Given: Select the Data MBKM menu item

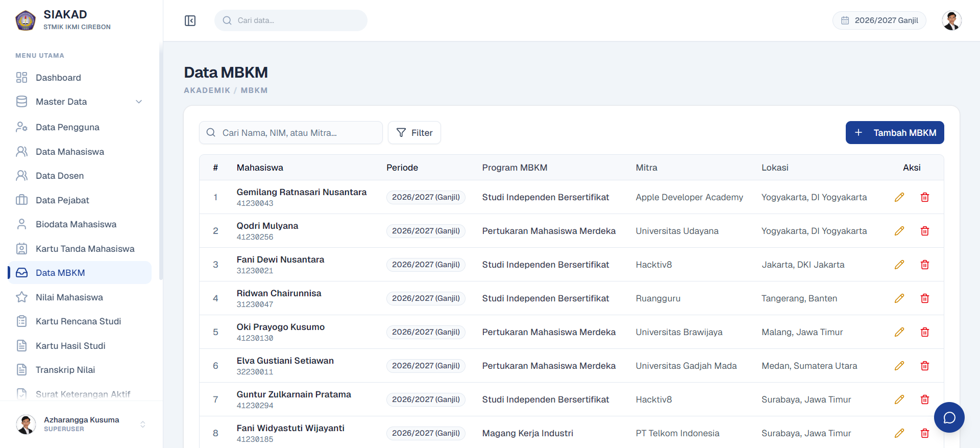Looking at the screenshot, I should 80,273.
